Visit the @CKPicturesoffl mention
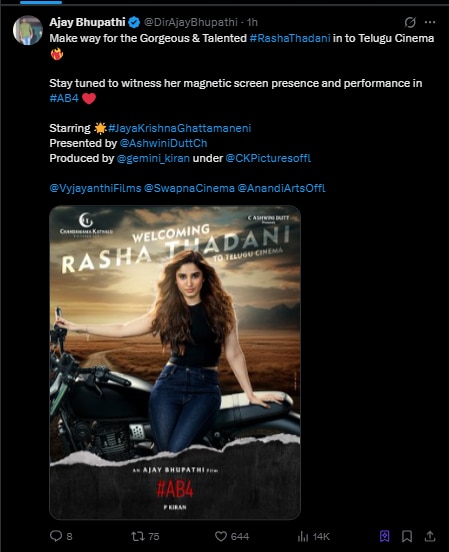The height and width of the screenshot is (552, 449). click(268, 158)
